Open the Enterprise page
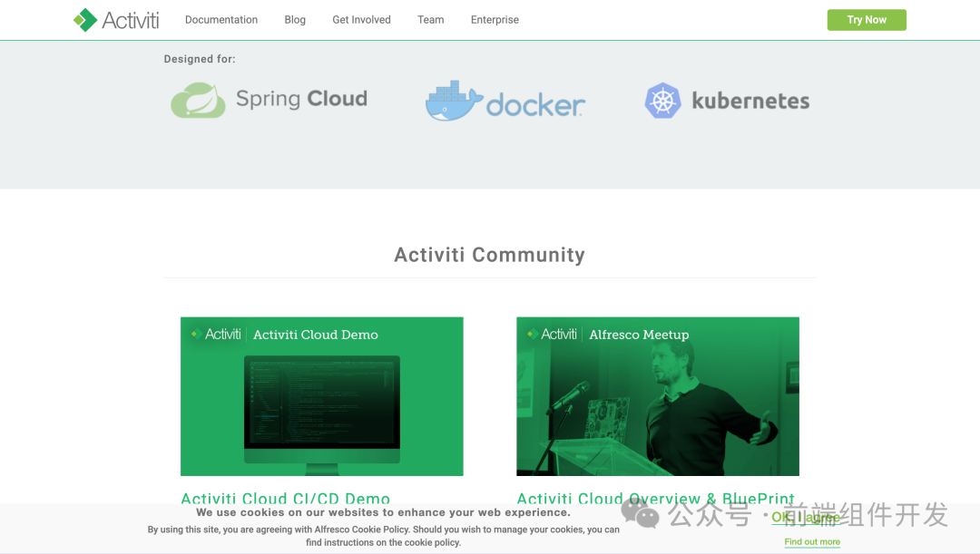 click(495, 20)
